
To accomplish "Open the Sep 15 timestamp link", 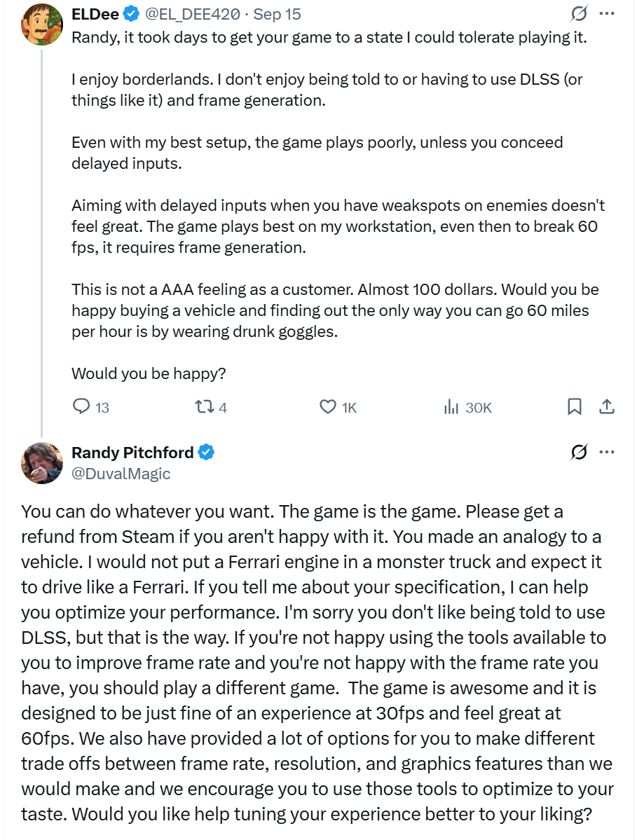I will tap(277, 14).
